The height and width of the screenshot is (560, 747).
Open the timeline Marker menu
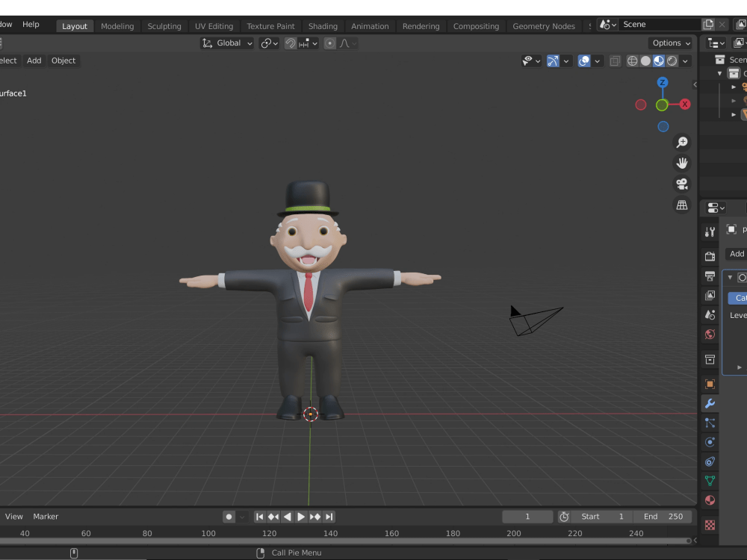click(46, 516)
